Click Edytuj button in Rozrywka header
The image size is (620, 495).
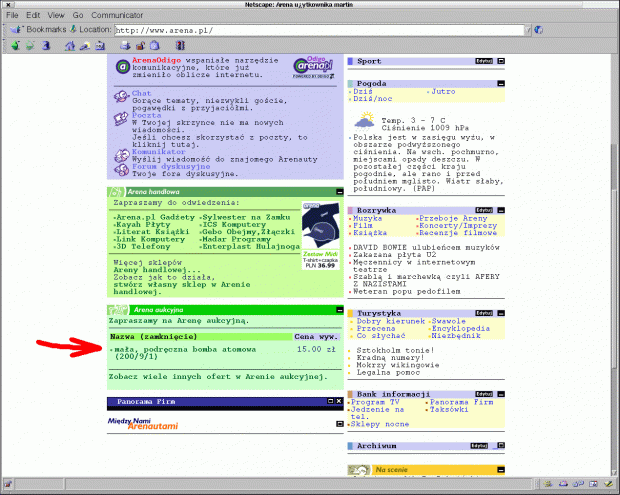(x=484, y=210)
